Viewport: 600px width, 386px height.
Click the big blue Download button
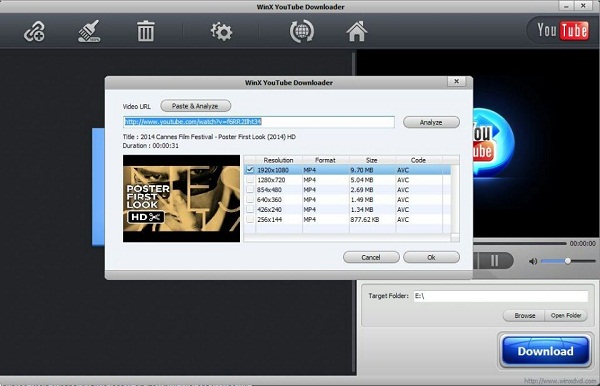[545, 351]
